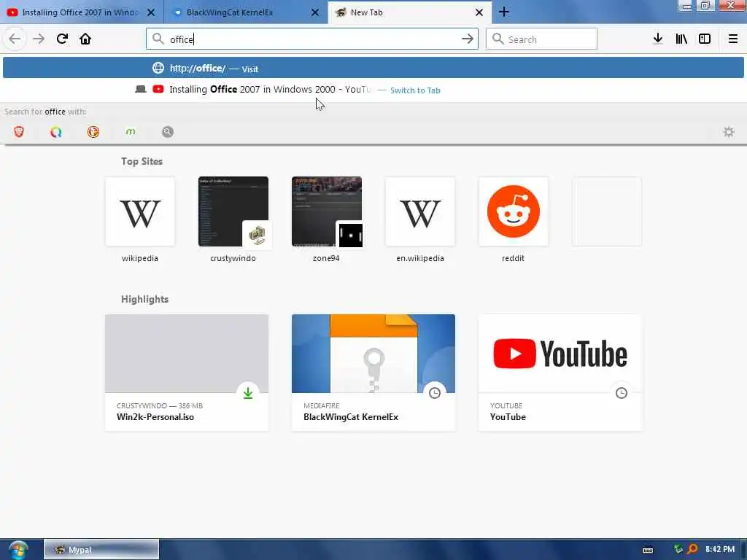Click the history clock badge on YouTube card

[x=622, y=393]
